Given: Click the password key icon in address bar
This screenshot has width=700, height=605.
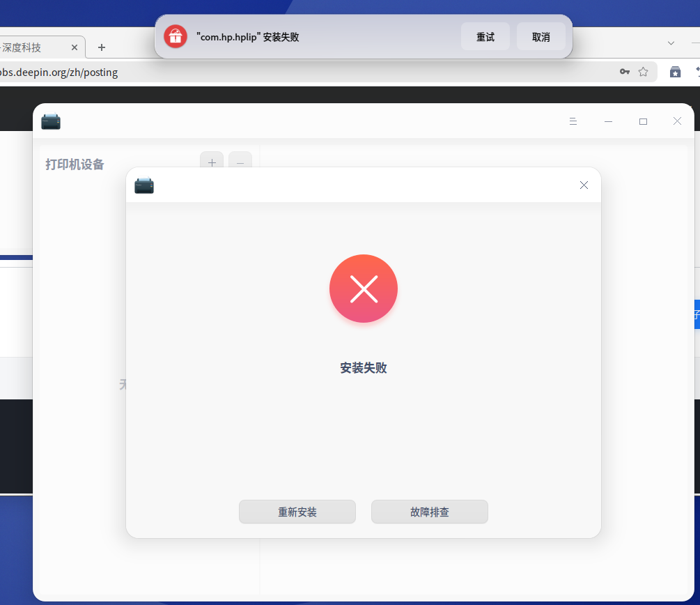Looking at the screenshot, I should pyautogui.click(x=625, y=72).
